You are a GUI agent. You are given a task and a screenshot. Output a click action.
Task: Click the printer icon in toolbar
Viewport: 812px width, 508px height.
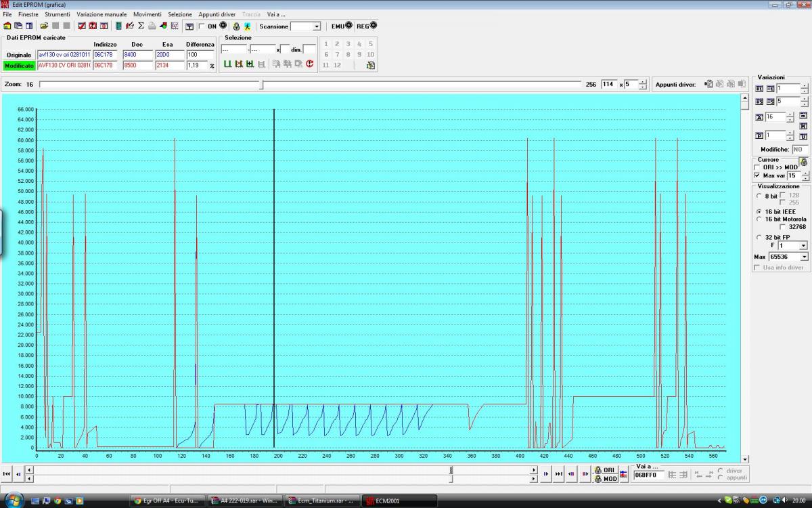pyautogui.click(x=152, y=26)
